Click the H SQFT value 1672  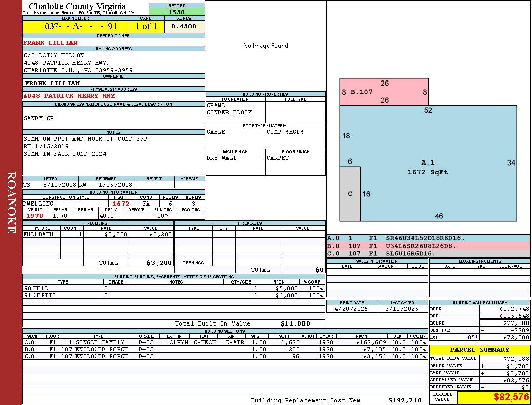(121, 204)
